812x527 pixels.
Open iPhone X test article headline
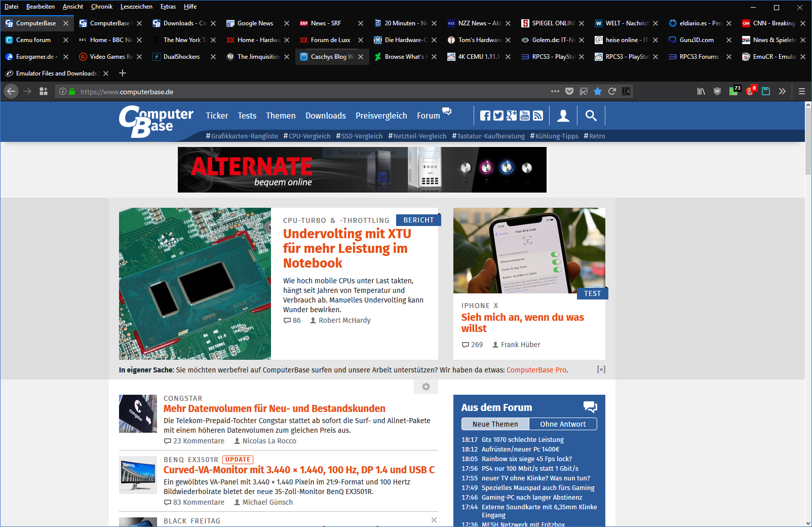(522, 323)
